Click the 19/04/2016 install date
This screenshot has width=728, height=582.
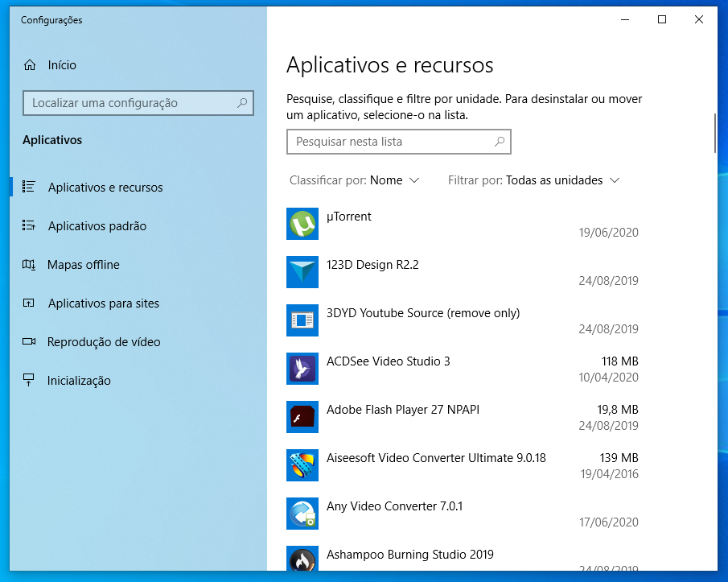[x=609, y=474]
